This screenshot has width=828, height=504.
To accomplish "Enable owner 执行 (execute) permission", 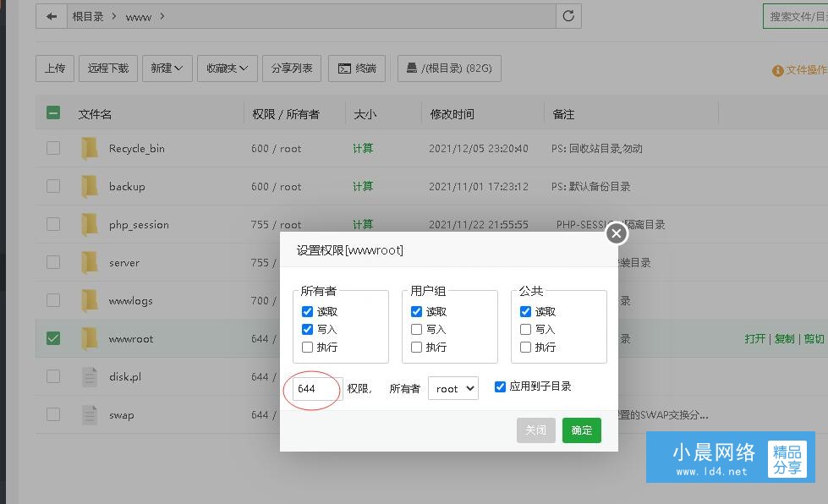I will tap(307, 348).
